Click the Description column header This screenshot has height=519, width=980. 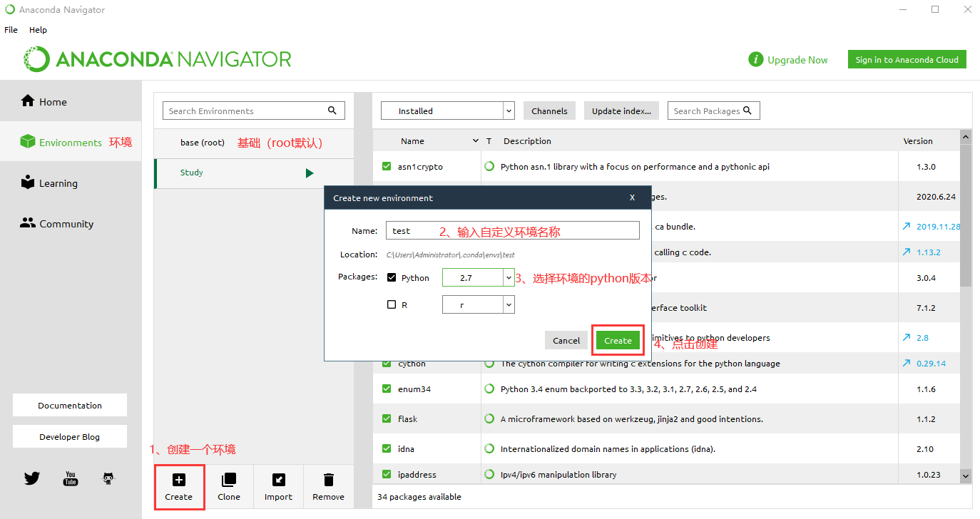point(527,141)
